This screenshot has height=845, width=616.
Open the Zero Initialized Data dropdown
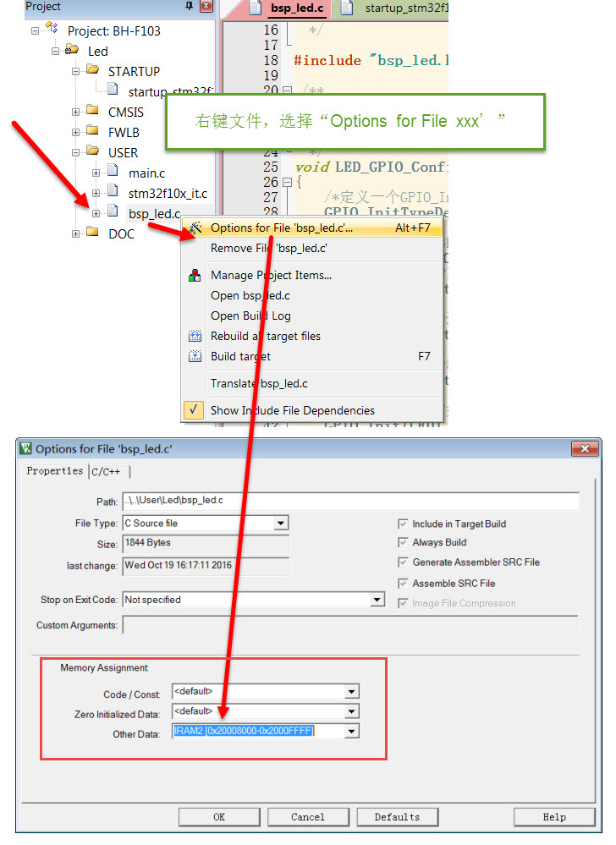coord(351,712)
